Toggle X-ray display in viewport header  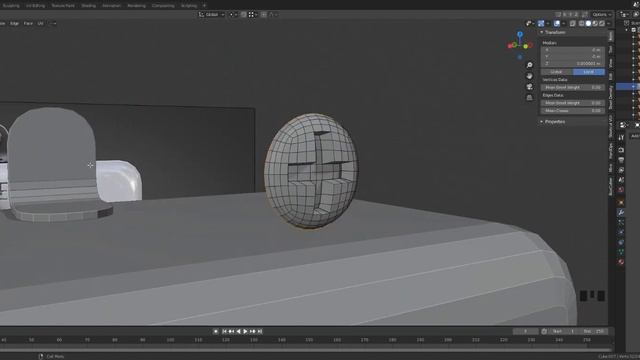click(x=572, y=23)
